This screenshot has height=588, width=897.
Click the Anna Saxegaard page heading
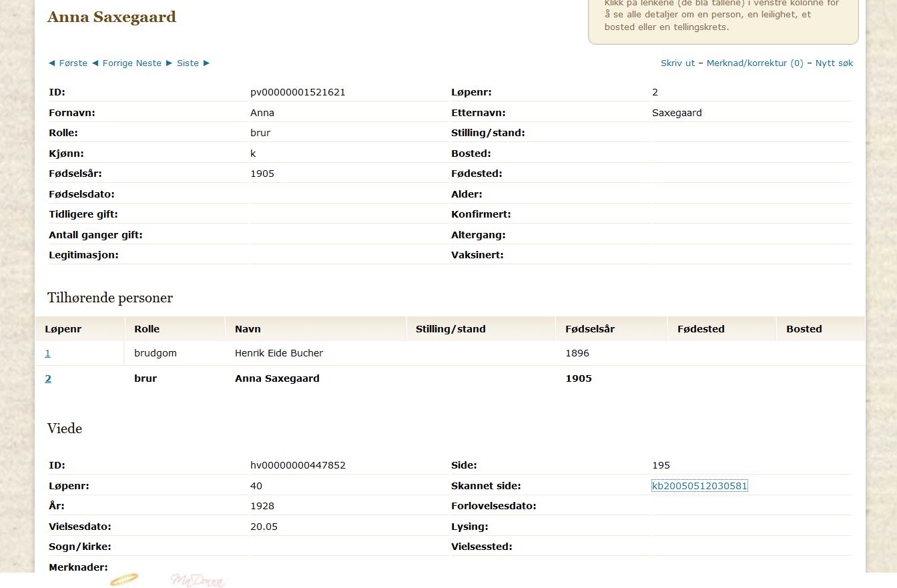click(111, 17)
